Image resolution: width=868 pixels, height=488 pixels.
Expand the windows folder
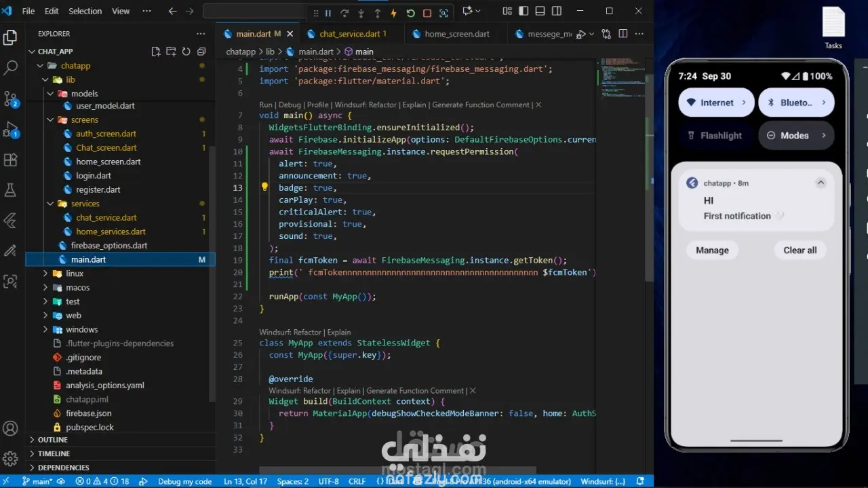coord(45,329)
